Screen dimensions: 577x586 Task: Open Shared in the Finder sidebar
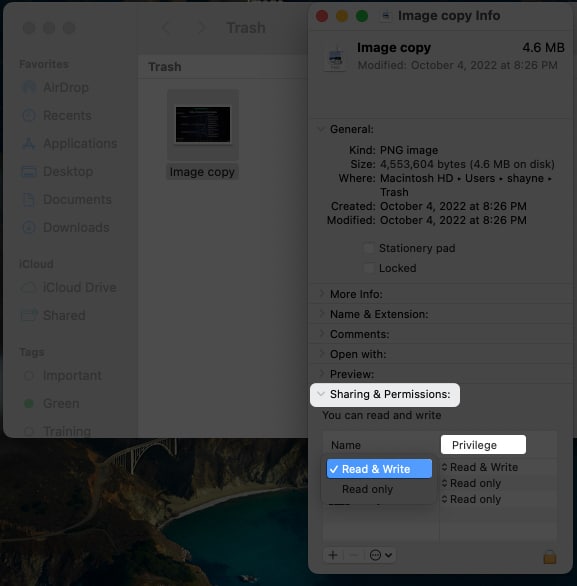tap(64, 315)
